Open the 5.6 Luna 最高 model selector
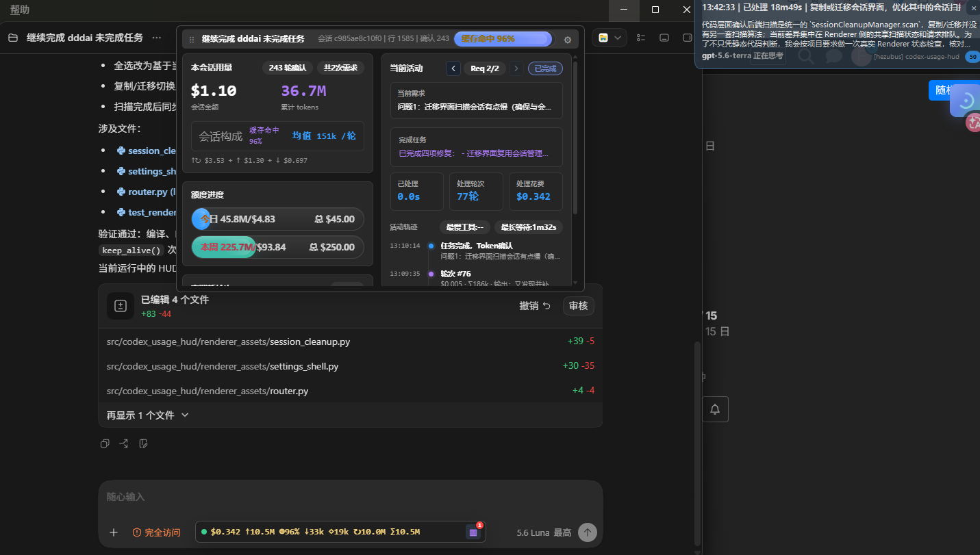The width and height of the screenshot is (980, 555). point(544,532)
